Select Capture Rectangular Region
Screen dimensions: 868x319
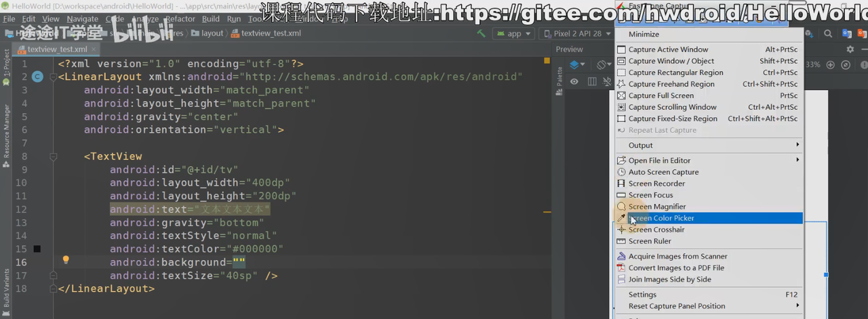click(709, 72)
